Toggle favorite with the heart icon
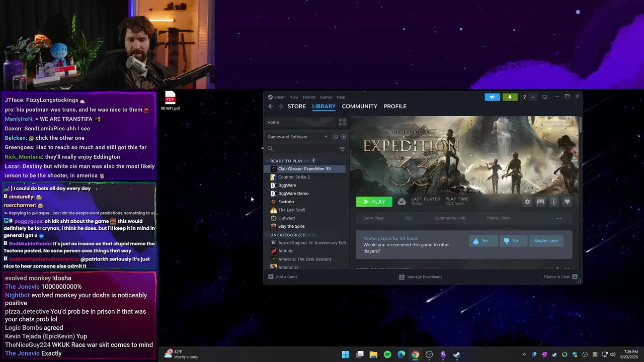 point(567,202)
